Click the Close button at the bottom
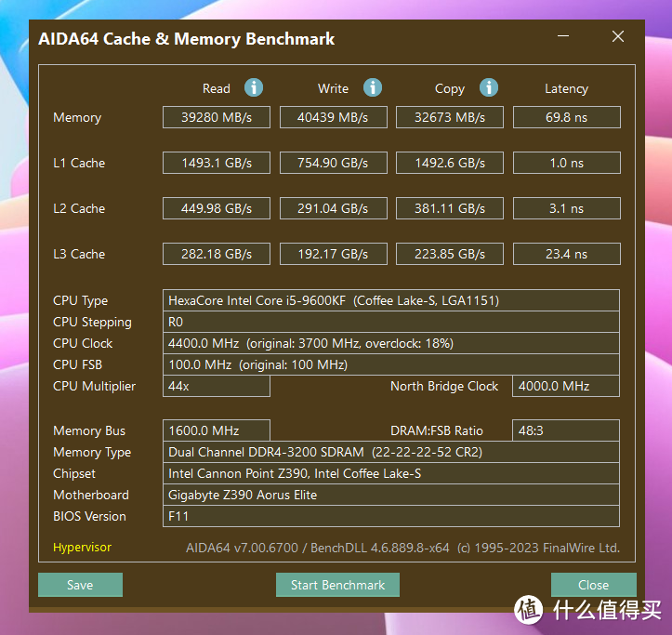This screenshot has width=672, height=635. coord(593,585)
